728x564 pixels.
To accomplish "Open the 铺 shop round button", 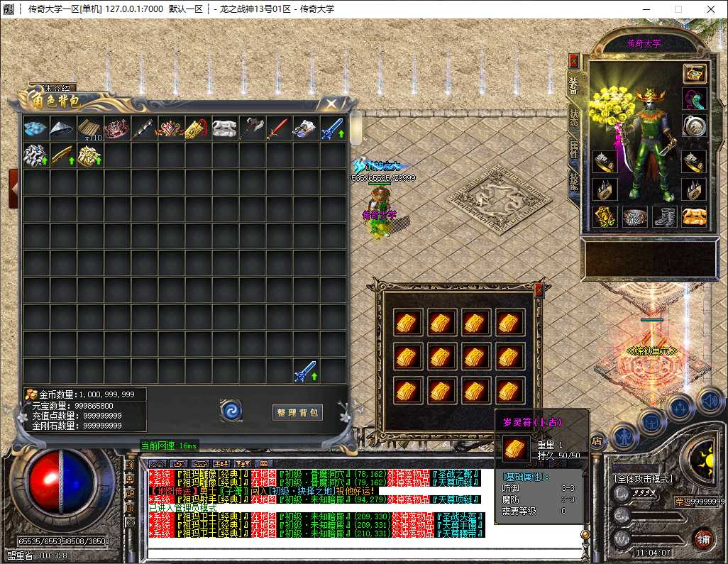I will [x=705, y=539].
